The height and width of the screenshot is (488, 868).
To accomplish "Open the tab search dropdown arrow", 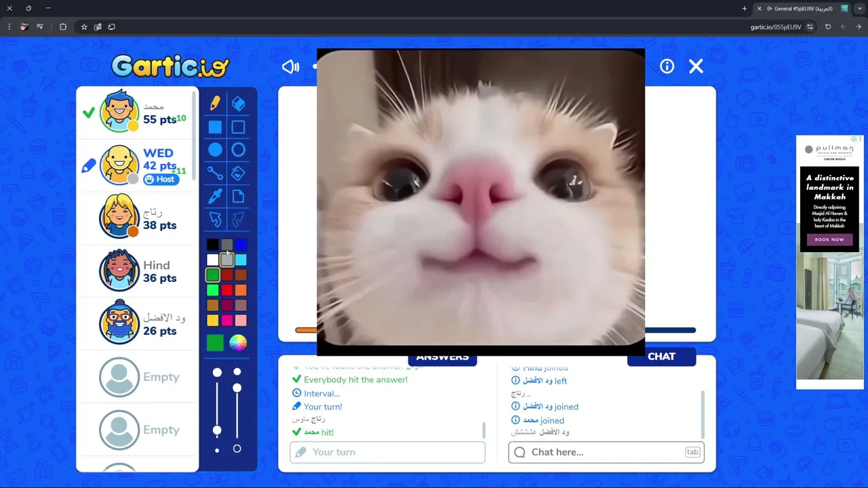I will pyautogui.click(x=860, y=9).
